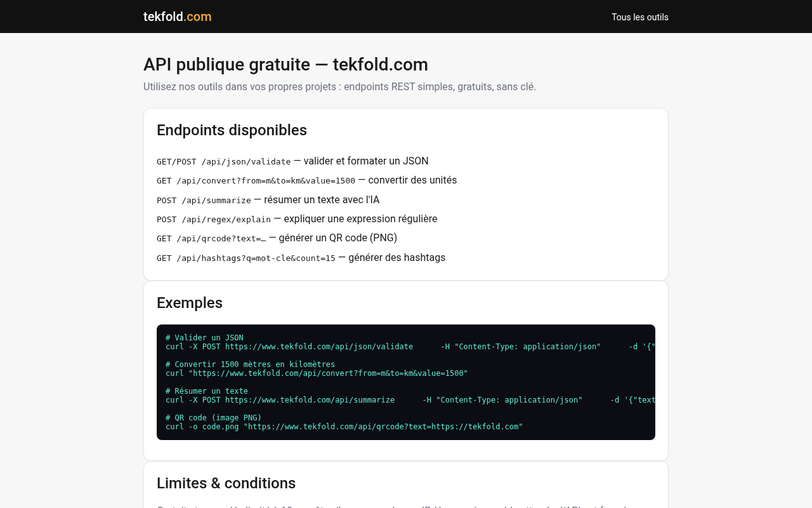
Task: Click the Endpoints disponibles heading
Action: pyautogui.click(x=232, y=130)
